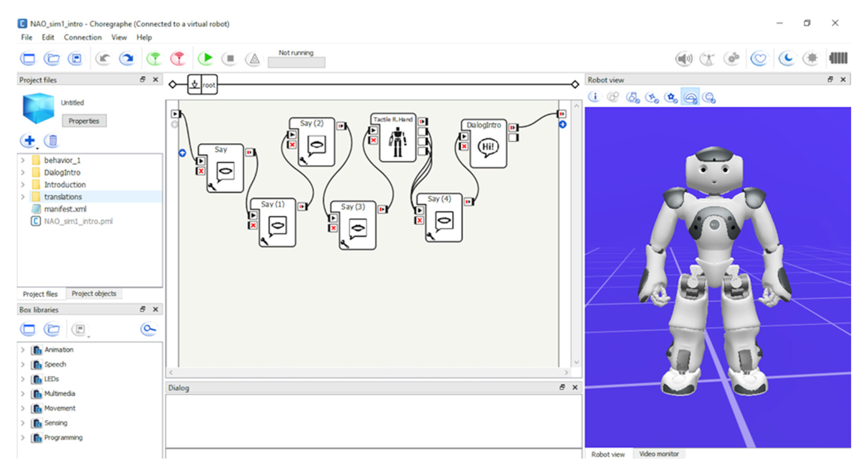Undock the Box libraries panel
868x473 pixels.
coord(143,309)
